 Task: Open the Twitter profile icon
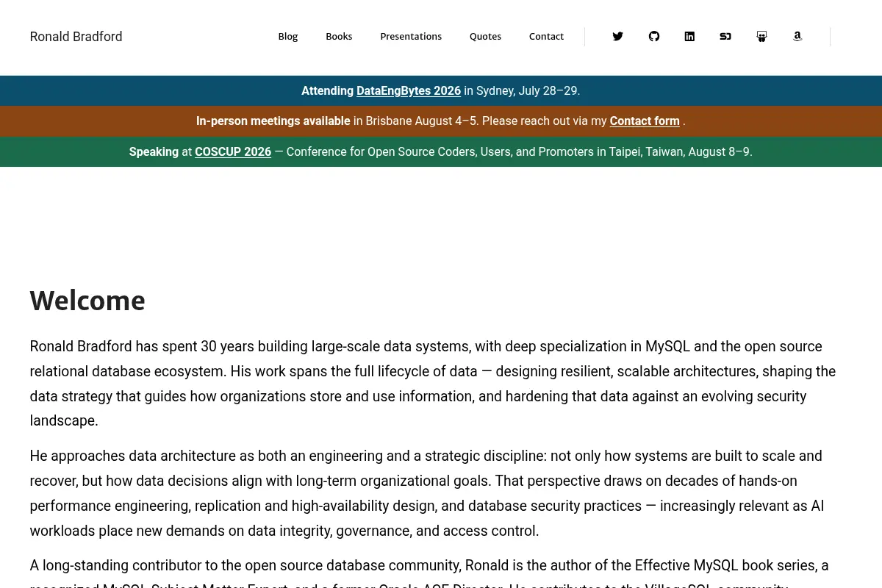pos(617,37)
